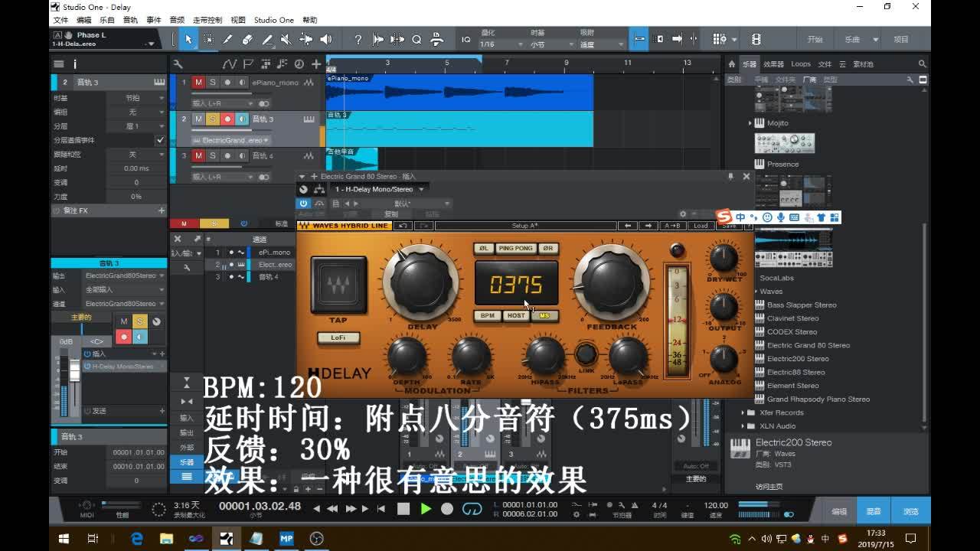This screenshot has height=551, width=980.
Task: Expand the XLN Audio folder
Action: pyautogui.click(x=743, y=426)
